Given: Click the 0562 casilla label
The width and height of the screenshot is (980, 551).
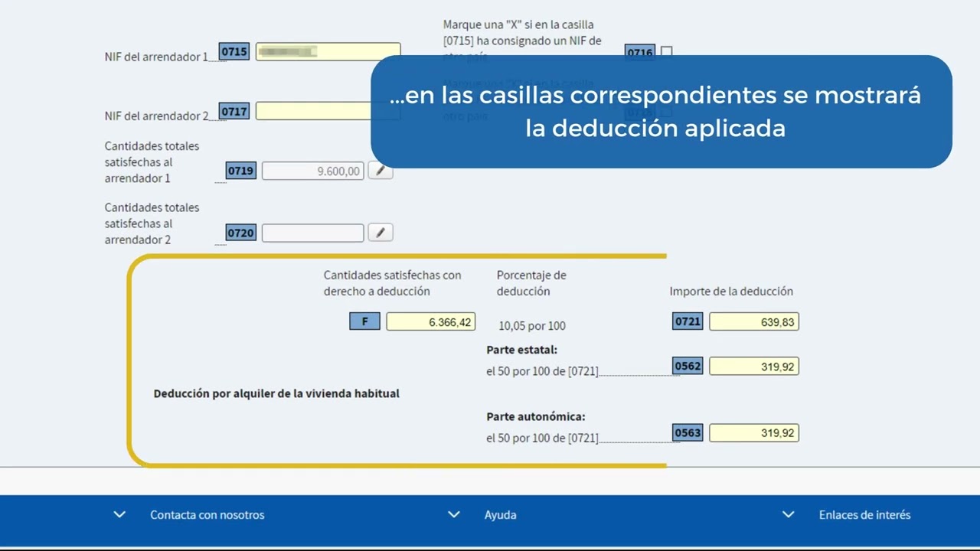Looking at the screenshot, I should tap(688, 367).
